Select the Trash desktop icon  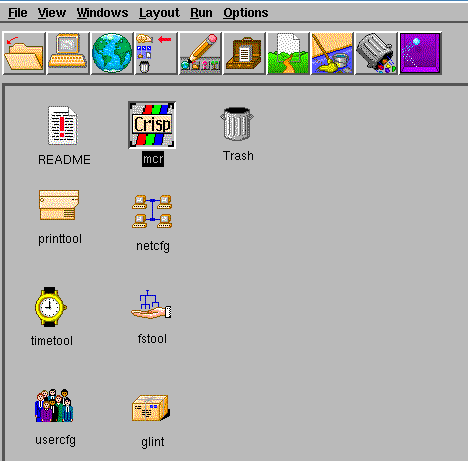pyautogui.click(x=237, y=123)
